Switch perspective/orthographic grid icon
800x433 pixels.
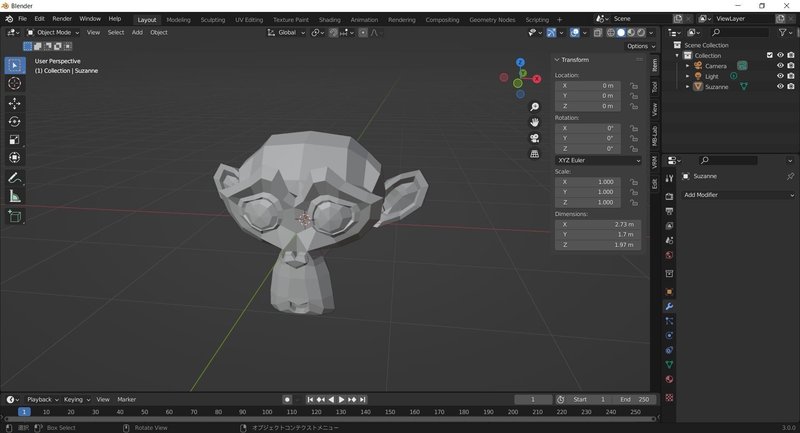pyautogui.click(x=534, y=154)
